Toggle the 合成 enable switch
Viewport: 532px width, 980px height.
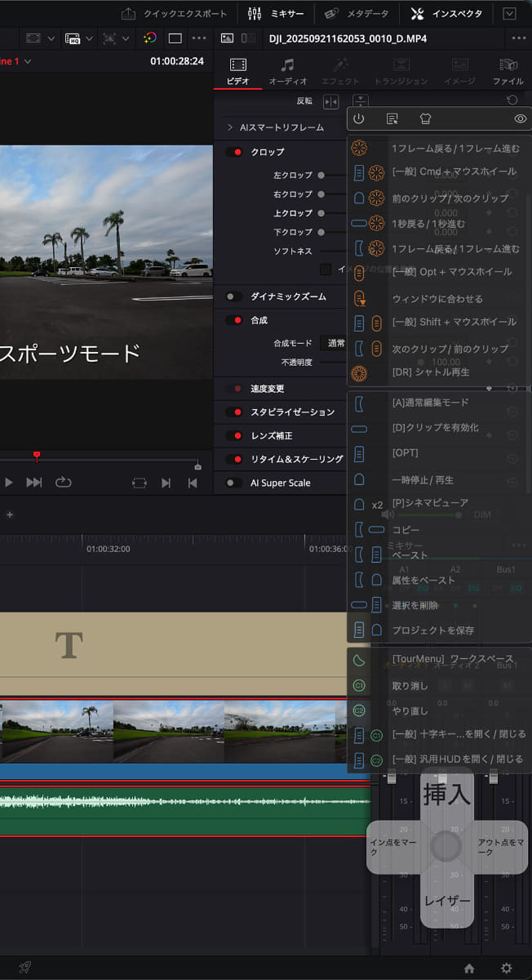point(234,320)
